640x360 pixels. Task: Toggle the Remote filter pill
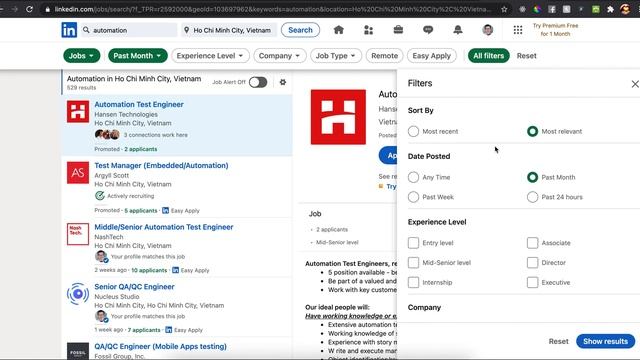384,56
